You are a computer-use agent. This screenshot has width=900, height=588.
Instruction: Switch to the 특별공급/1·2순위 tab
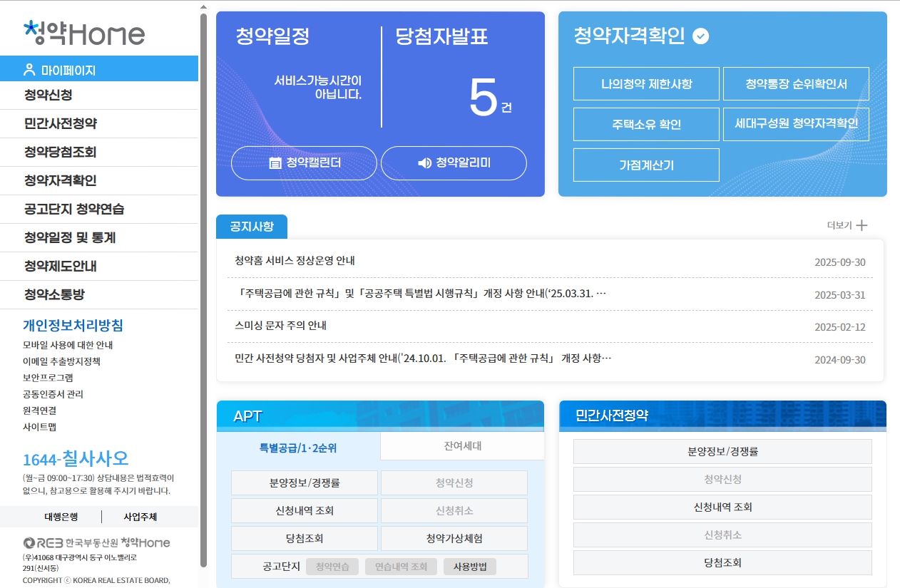298,447
